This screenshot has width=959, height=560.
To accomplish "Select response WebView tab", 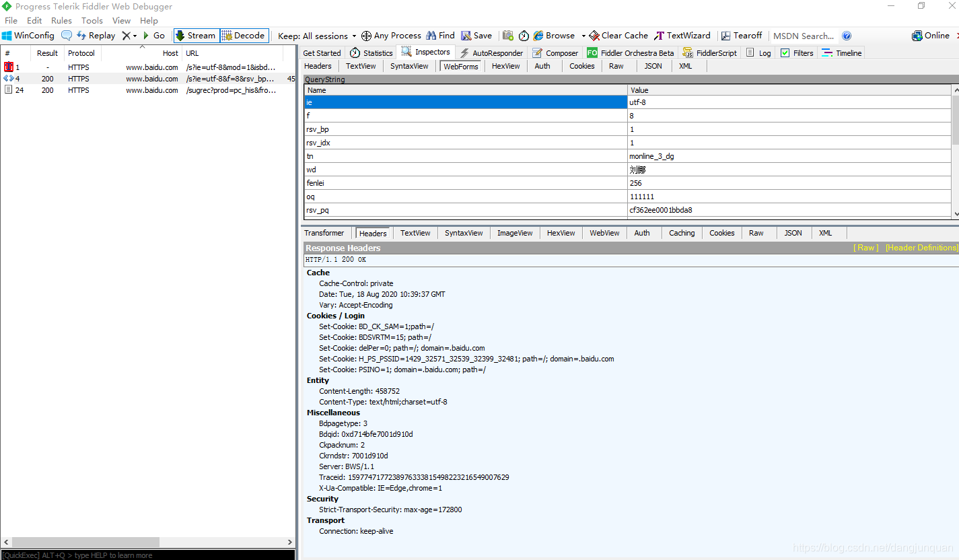I will click(604, 233).
